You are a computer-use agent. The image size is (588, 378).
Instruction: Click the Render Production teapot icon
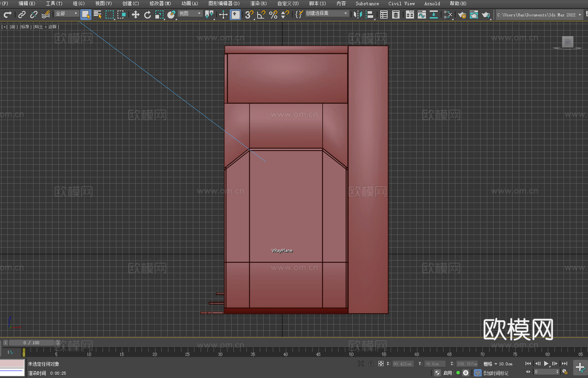coord(486,14)
